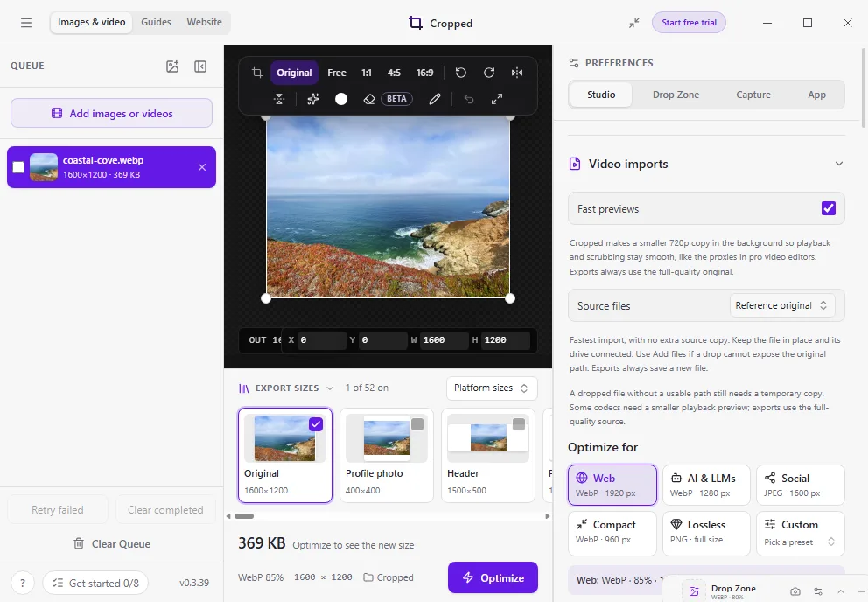Enable the Profile photo export size
This screenshot has width=868, height=602.
pos(417,424)
